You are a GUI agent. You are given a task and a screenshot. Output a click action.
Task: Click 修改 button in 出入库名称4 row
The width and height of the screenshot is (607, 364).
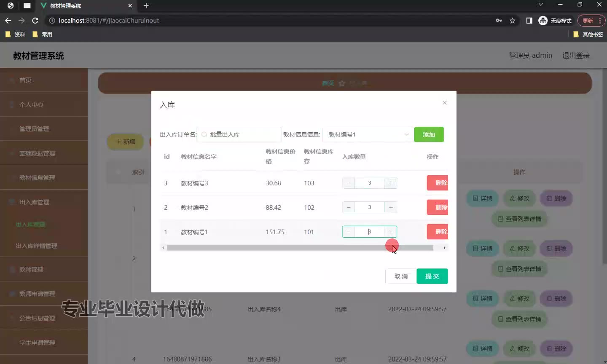[x=519, y=299]
